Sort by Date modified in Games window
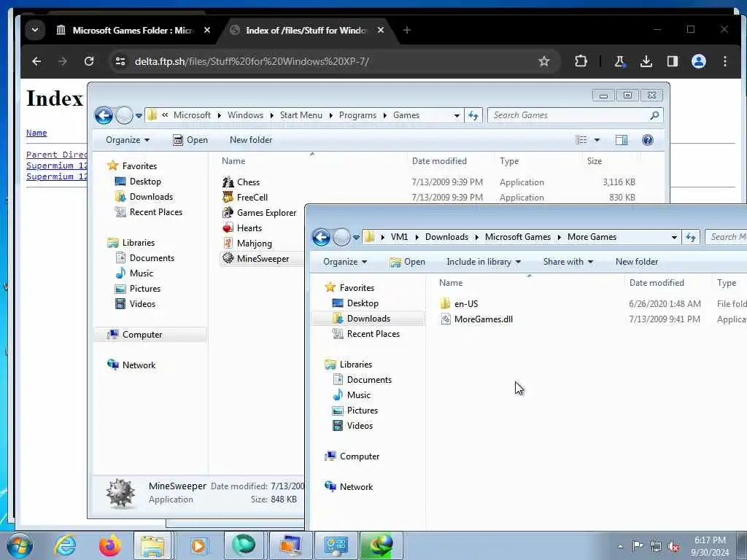The width and height of the screenshot is (747, 560). (439, 161)
